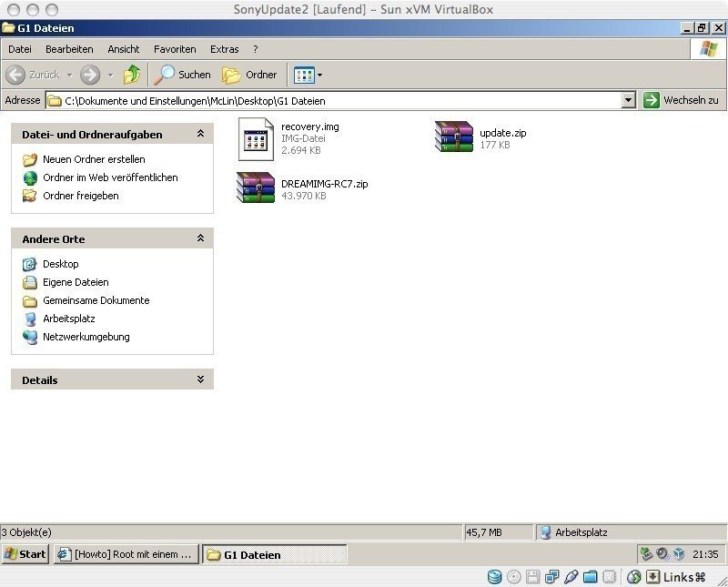Click Eigene Dateien link text
Screen dimensions: 728x587
(x=76, y=282)
